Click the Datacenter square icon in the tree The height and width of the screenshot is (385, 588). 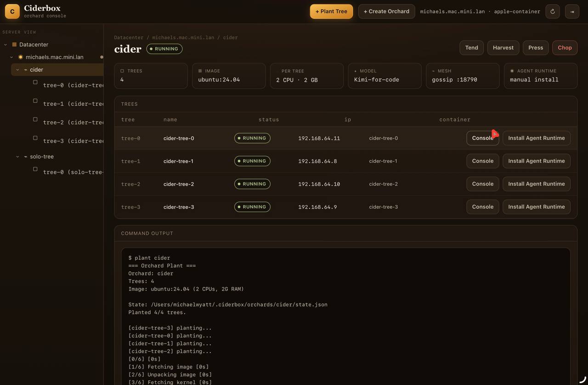click(x=14, y=45)
